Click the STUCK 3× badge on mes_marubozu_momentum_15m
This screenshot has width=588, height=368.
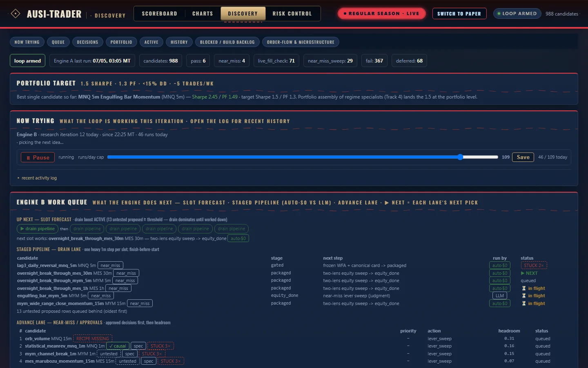point(171,361)
